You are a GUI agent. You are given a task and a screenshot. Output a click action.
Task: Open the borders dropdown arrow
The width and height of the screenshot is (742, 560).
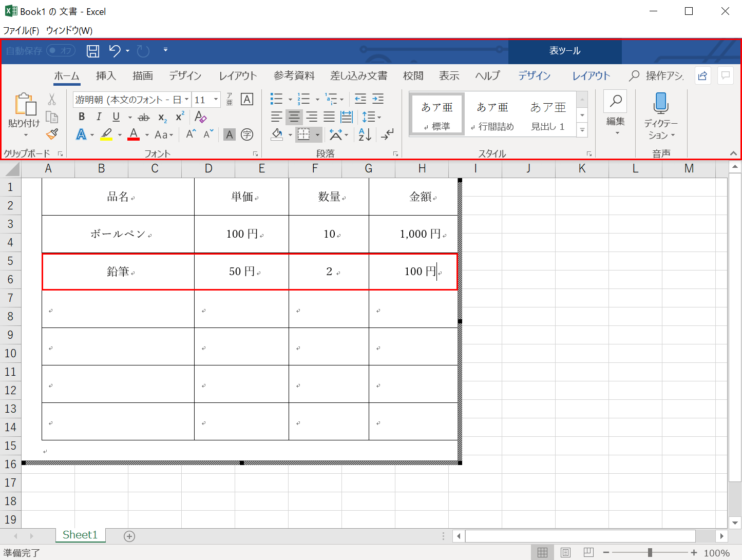(318, 135)
